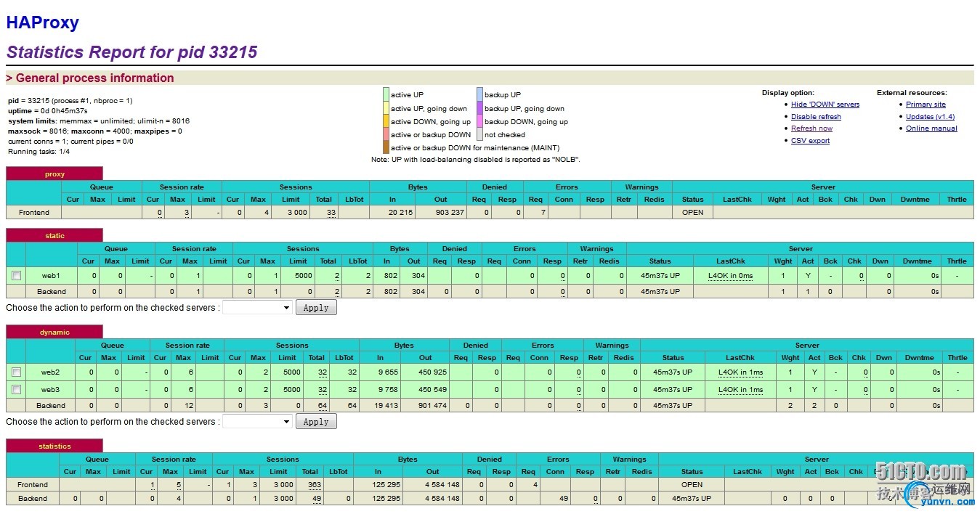Click the MAINT brown legend swatch
Viewport: 980px width, 514px height.
click(386, 147)
